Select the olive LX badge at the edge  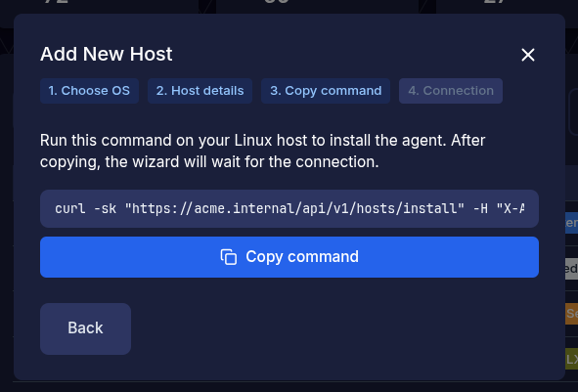coord(572,359)
